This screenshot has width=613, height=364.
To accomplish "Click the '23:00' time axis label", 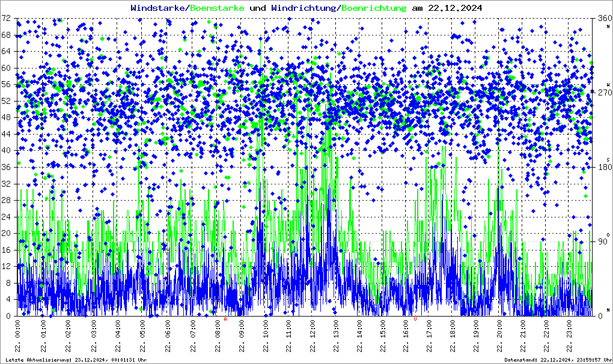I will pos(570,328).
